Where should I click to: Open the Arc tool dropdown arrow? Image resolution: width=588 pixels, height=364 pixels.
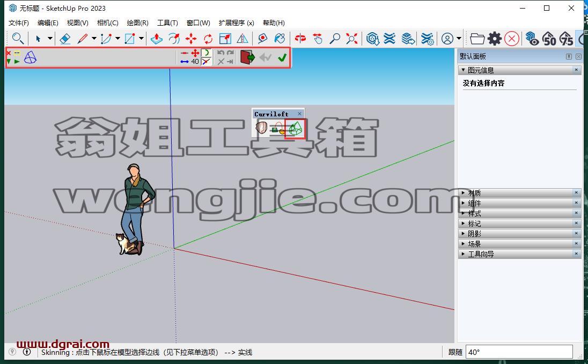(117, 38)
